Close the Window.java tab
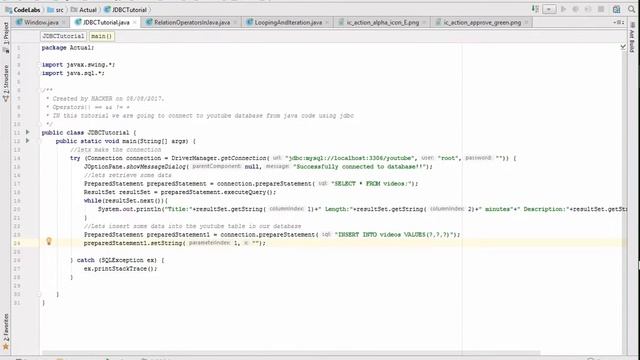Viewport: 640px width, 360px height. point(64,23)
